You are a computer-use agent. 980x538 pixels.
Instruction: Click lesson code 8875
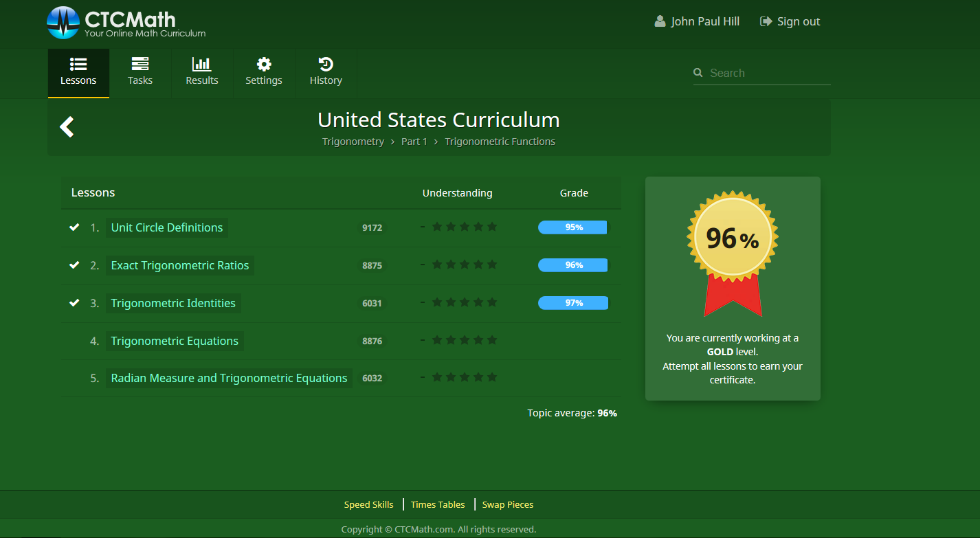coord(372,265)
